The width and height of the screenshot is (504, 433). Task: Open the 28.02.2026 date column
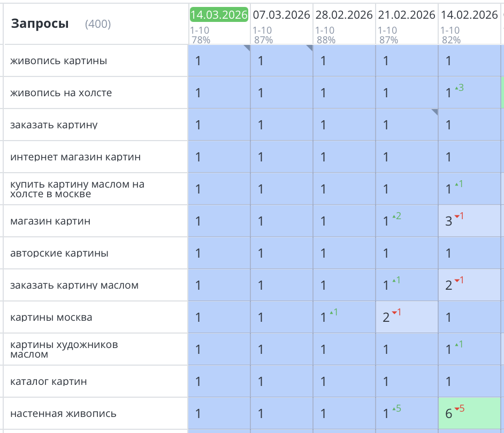click(344, 15)
